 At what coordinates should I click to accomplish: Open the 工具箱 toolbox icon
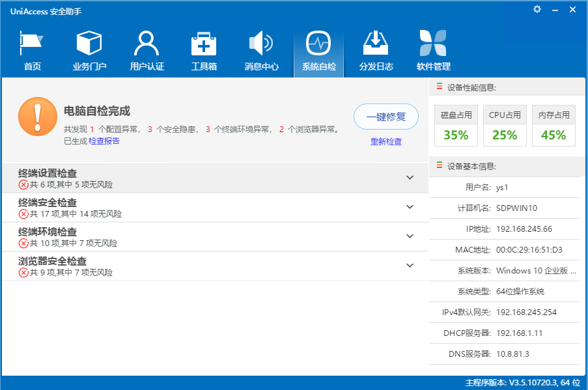[x=204, y=44]
